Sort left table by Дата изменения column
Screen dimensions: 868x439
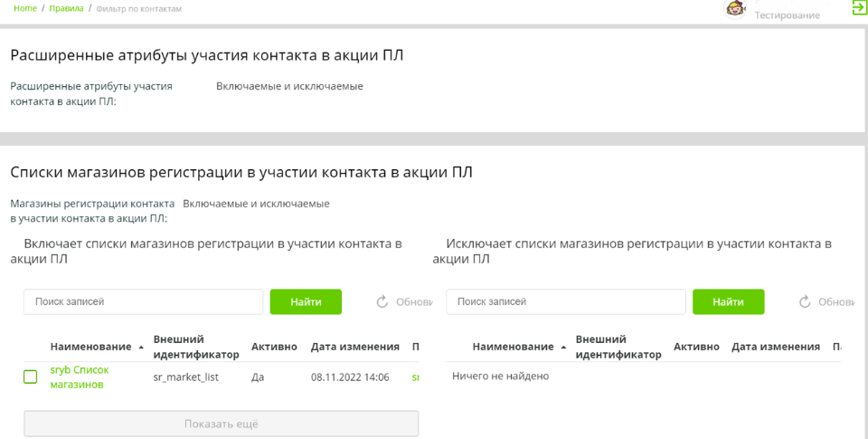(354, 347)
